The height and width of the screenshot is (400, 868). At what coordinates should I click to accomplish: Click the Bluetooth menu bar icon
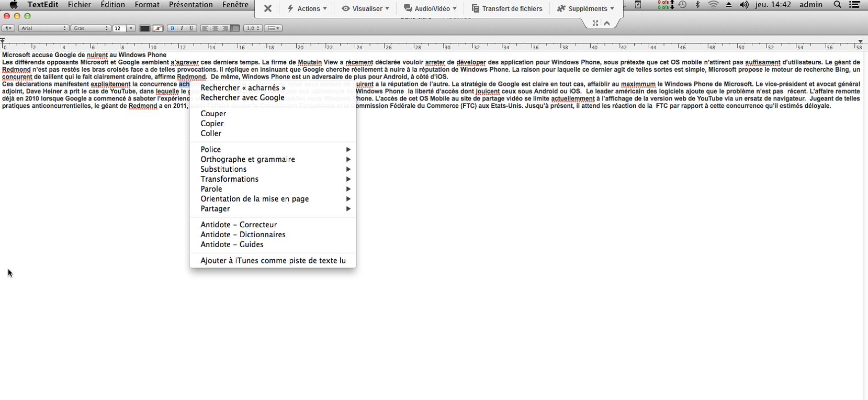click(697, 5)
